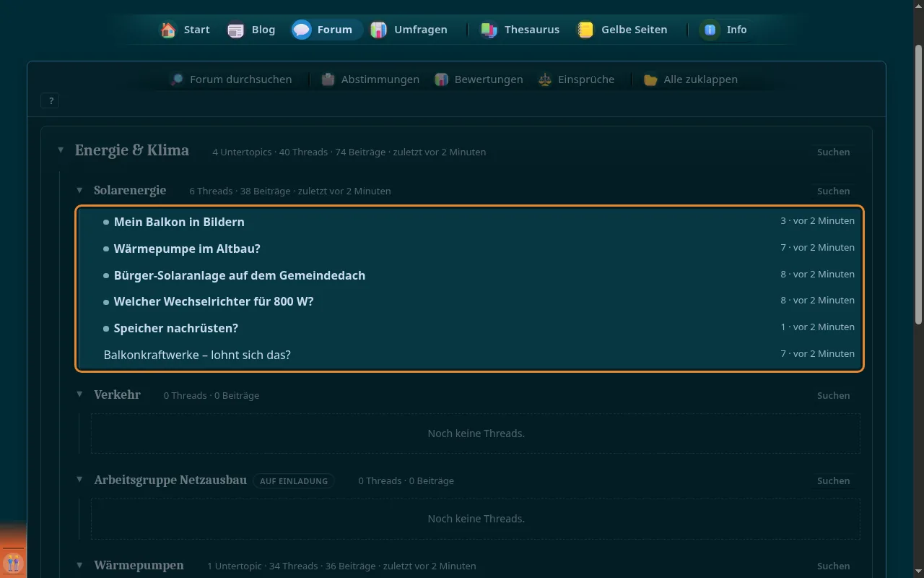Open the Abstimmungen menu item
Screen dimensions: 924x578
pos(370,79)
